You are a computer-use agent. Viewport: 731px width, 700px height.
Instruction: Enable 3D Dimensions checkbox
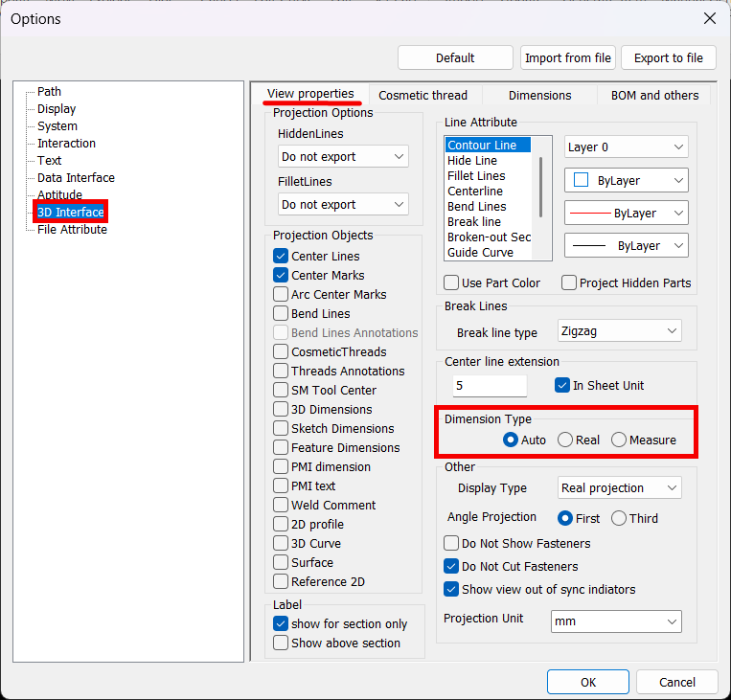pos(281,409)
